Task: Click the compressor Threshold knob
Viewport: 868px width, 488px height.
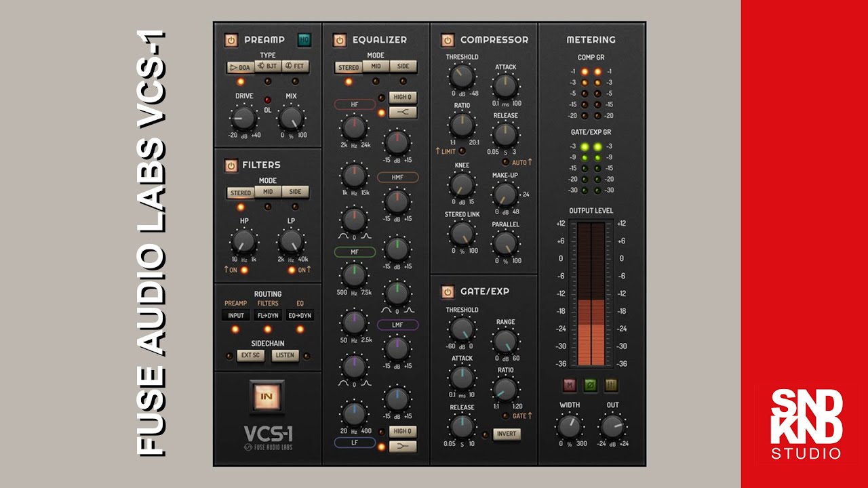Action: tap(462, 77)
